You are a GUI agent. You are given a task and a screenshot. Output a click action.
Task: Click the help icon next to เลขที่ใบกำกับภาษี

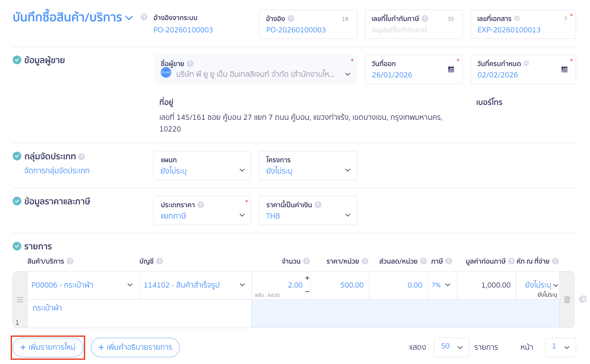pos(425,18)
